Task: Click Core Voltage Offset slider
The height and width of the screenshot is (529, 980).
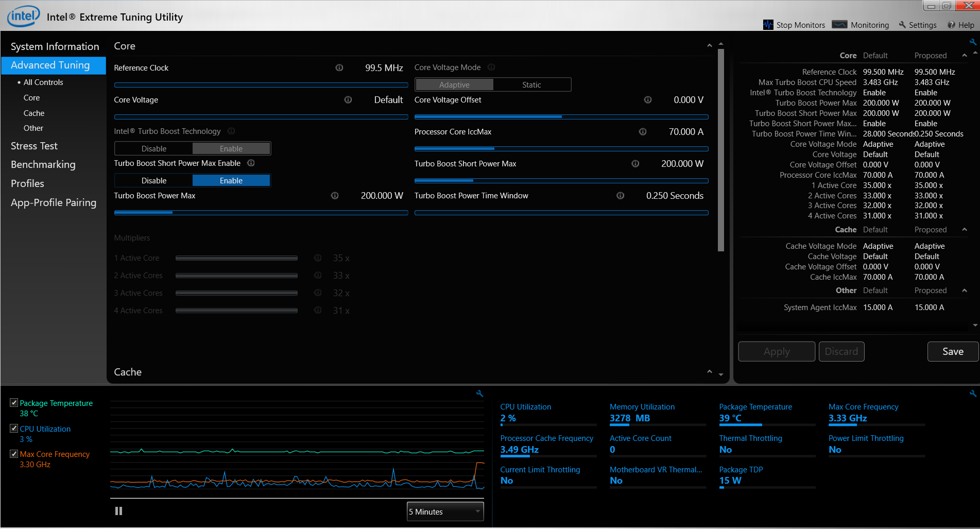Action: pos(561,117)
